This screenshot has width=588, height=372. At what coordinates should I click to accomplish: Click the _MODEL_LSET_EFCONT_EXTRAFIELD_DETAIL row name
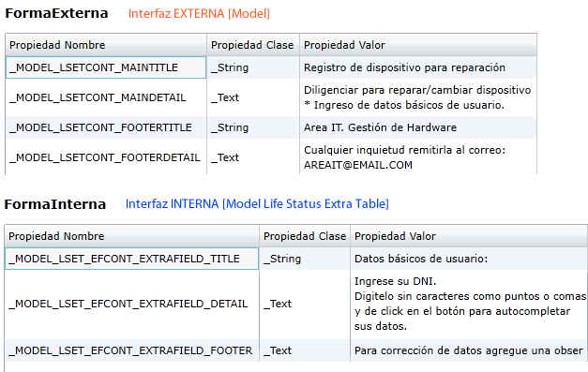[x=128, y=304]
